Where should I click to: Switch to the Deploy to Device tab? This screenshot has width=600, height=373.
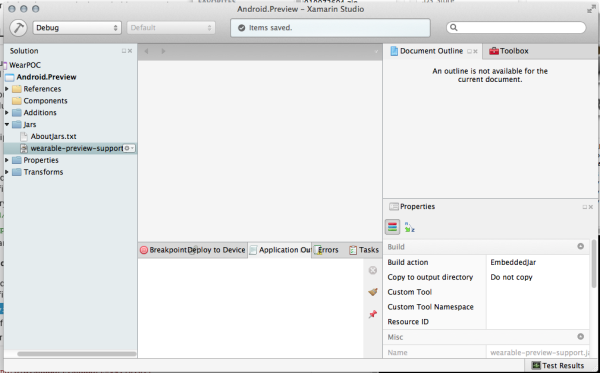(217, 250)
